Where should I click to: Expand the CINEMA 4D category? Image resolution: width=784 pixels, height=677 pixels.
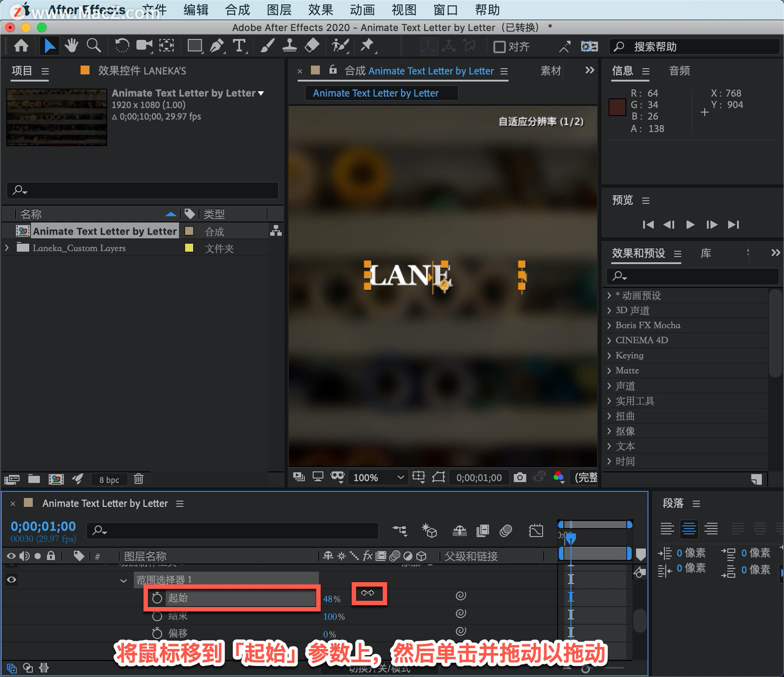click(x=609, y=340)
